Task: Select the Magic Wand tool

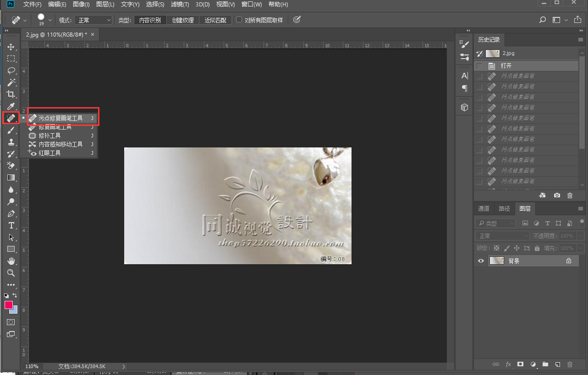Action: 11,82
